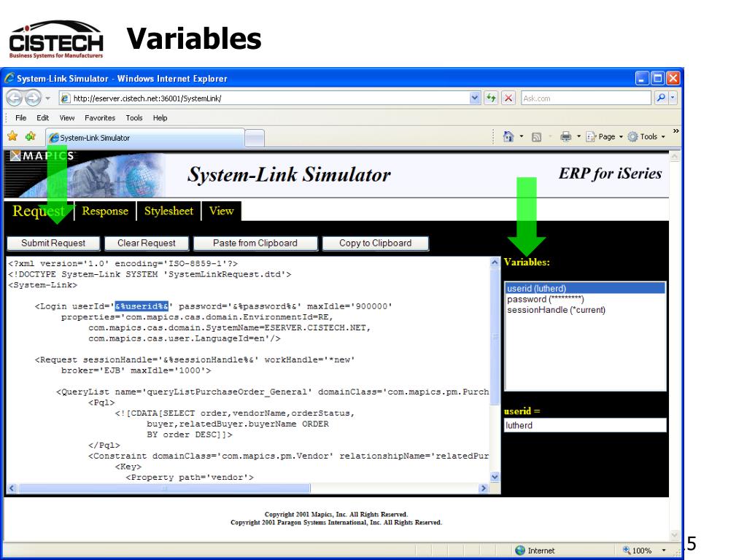Screen dimensions: 747x560
Task: Click the 100% zoom level control
Action: (638, 551)
